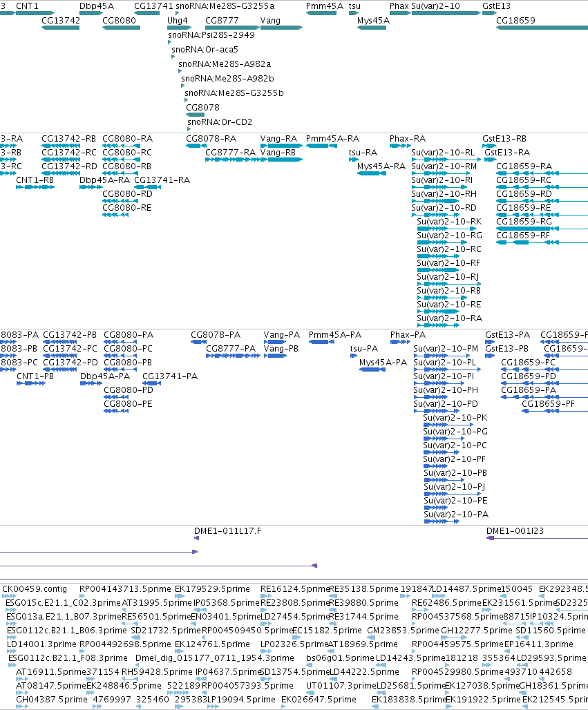This screenshot has width=588, height=710.
Task: Select the CG18659-RA transcript label
Action: click(x=524, y=166)
